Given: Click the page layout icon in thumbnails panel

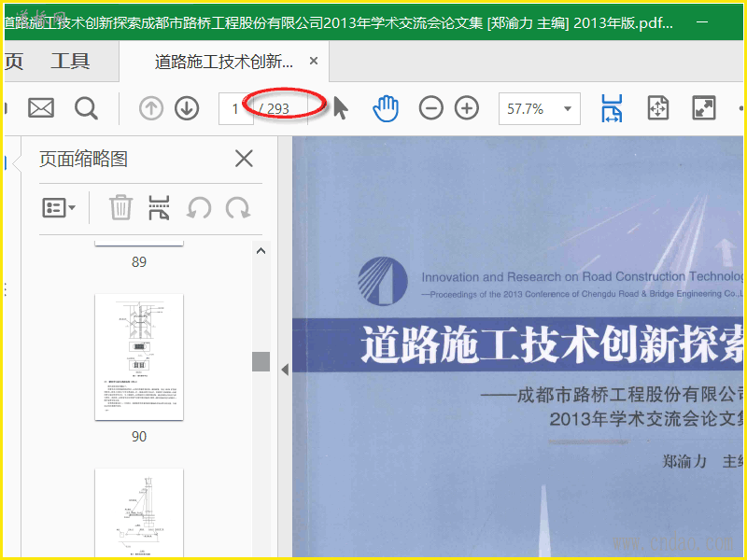Looking at the screenshot, I should coord(159,207).
